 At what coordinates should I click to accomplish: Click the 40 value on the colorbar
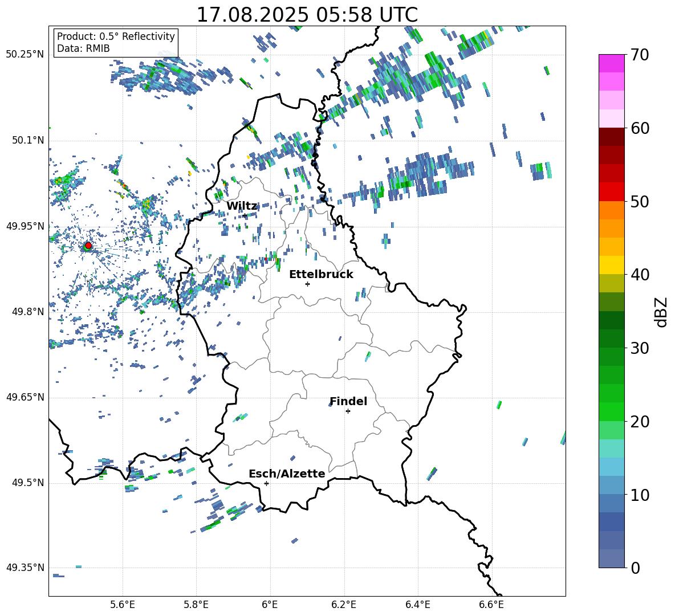[x=640, y=275]
